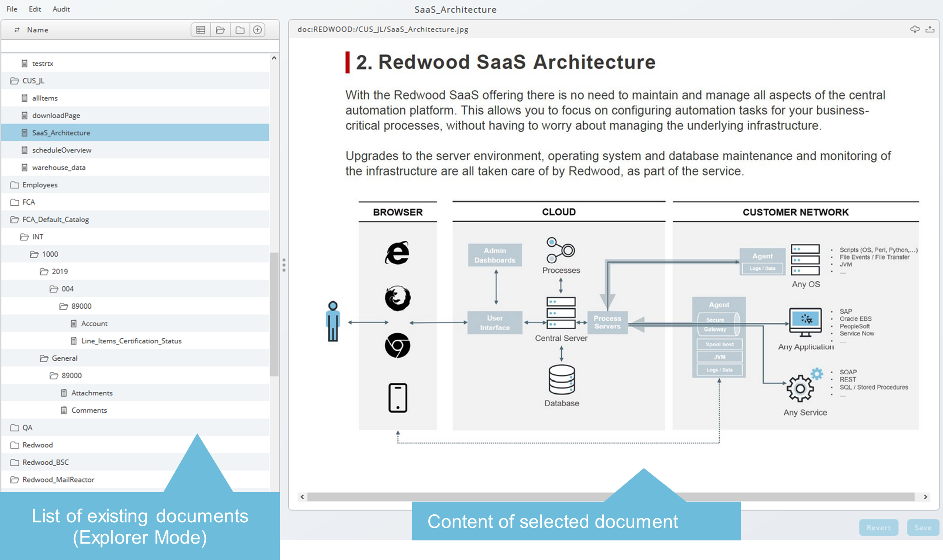
Task: Click the blue user person icon
Action: (333, 321)
